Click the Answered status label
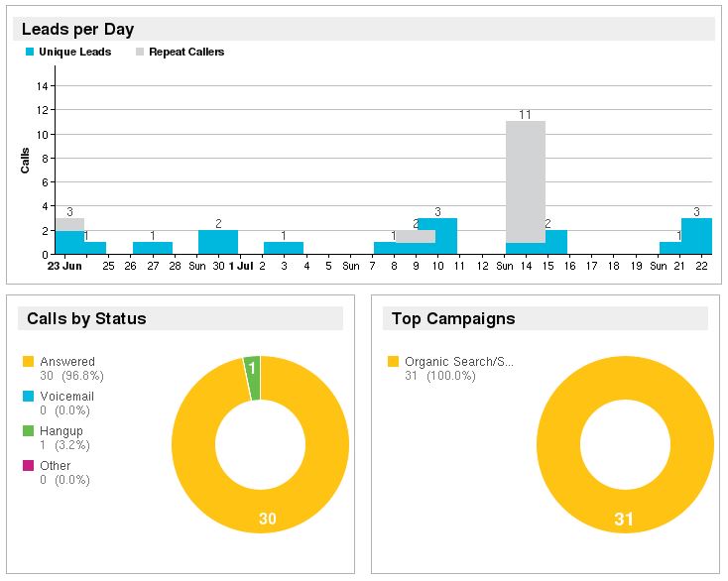 click(x=67, y=362)
